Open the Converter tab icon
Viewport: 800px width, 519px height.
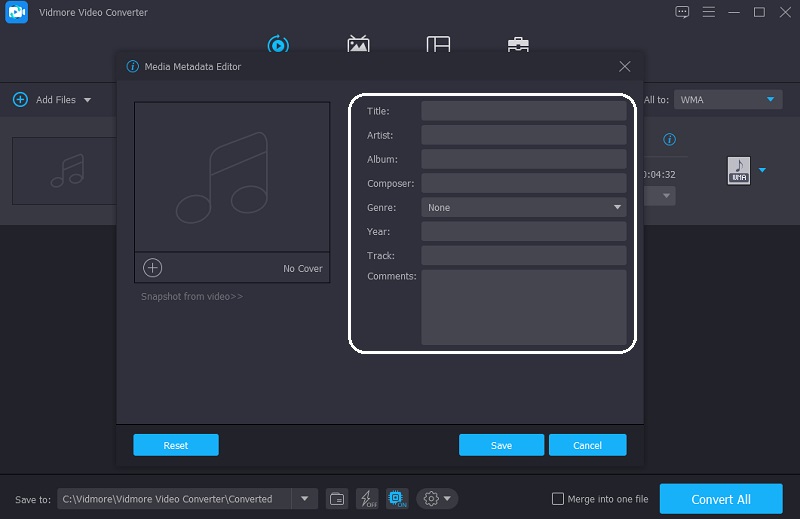coord(278,44)
